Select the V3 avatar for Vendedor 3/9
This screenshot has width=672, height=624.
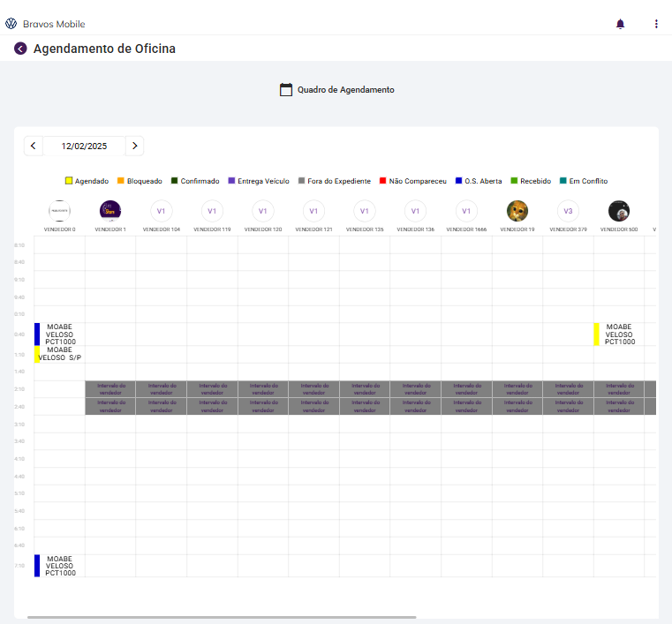(x=569, y=211)
